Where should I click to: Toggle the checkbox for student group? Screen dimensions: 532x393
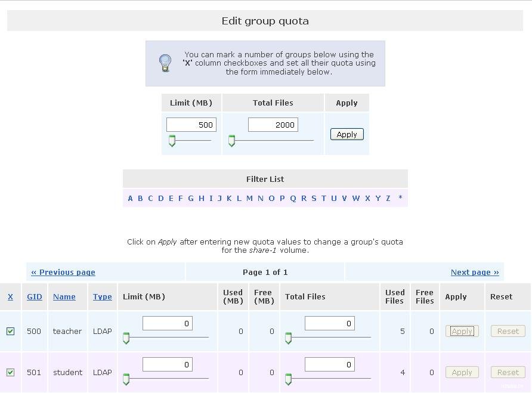tap(11, 372)
